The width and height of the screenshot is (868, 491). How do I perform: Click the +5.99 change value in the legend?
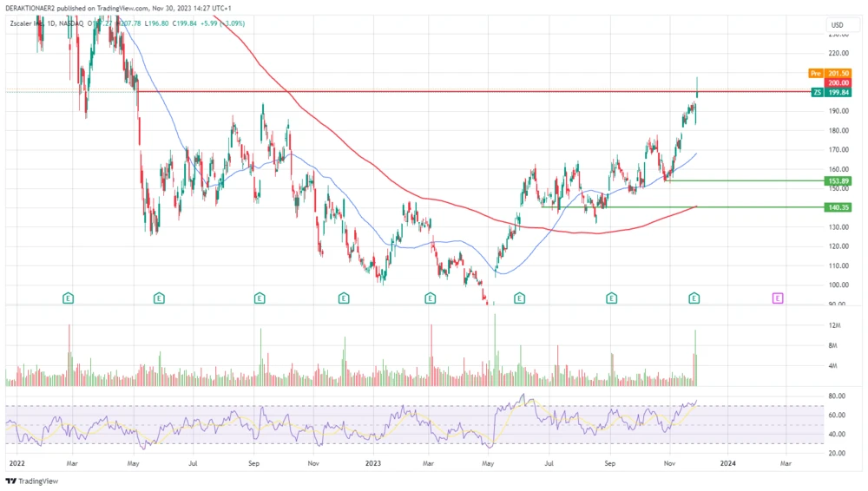click(208, 23)
